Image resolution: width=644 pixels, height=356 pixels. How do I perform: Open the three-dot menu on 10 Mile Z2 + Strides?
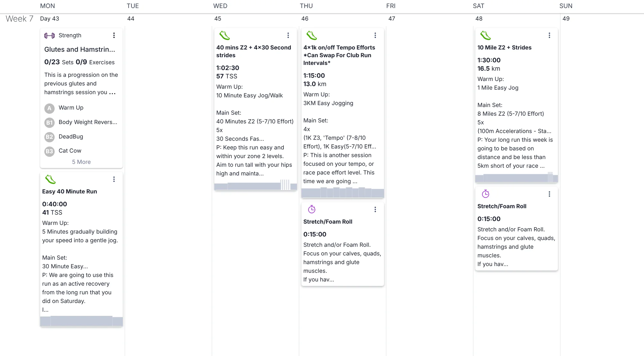(x=549, y=35)
